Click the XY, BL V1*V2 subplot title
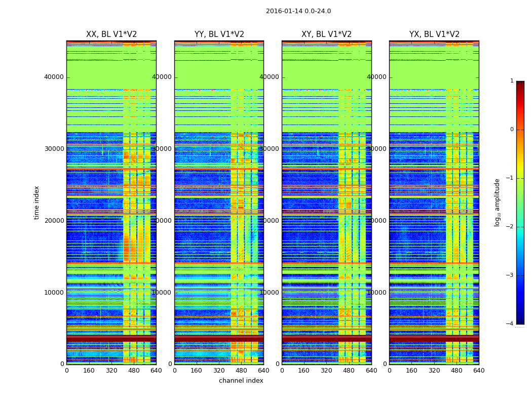Viewport: 532px width, 405px height. pos(327,34)
